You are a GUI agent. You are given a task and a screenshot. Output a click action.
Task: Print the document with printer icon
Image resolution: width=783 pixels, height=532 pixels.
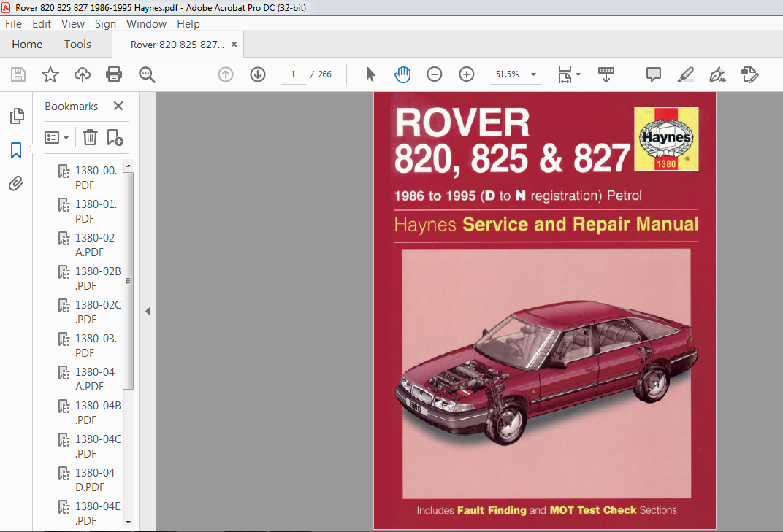click(114, 75)
